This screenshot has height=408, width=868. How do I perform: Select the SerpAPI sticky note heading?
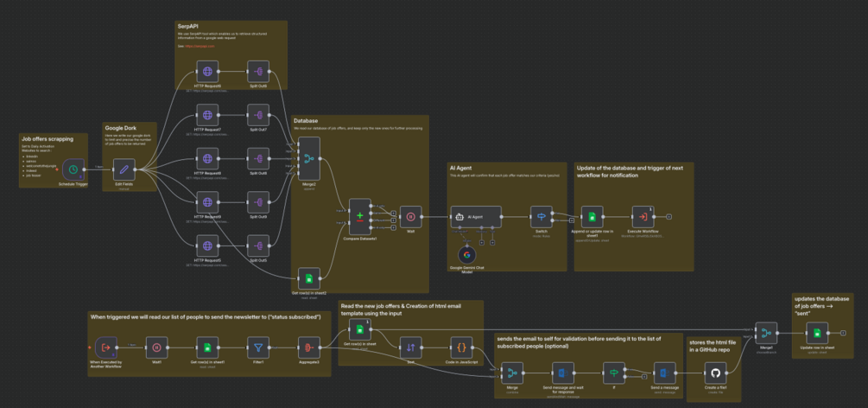[x=188, y=26]
